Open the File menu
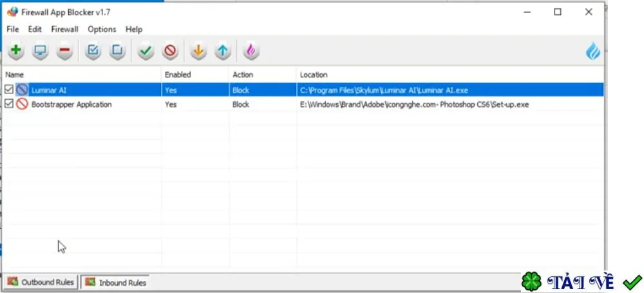Image resolution: width=644 pixels, height=293 pixels. click(x=13, y=29)
